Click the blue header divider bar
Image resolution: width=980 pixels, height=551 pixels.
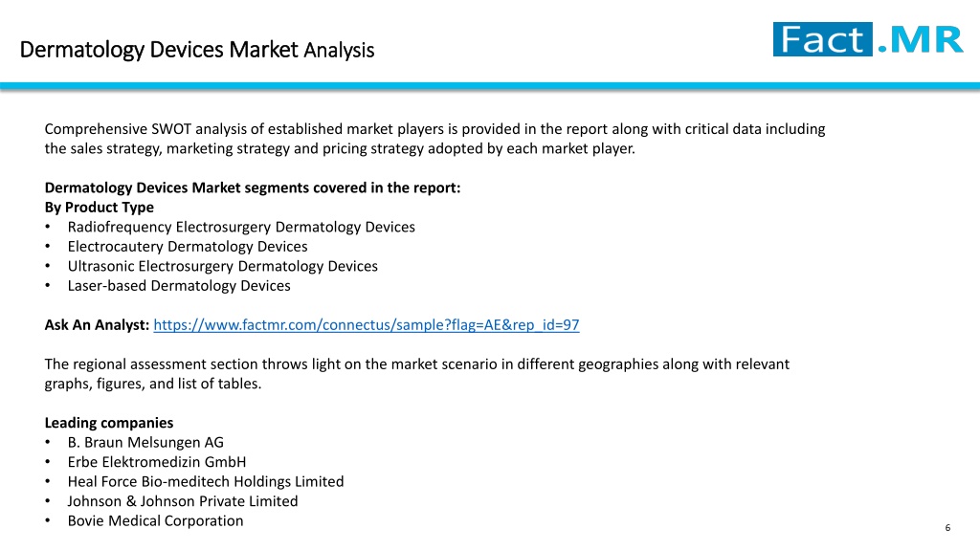(x=490, y=86)
